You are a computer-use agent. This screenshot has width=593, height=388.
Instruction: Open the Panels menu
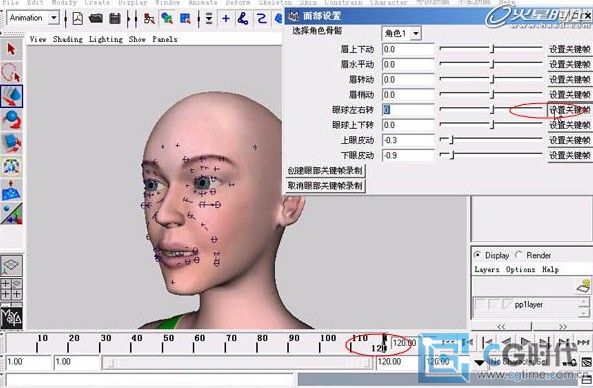click(165, 39)
